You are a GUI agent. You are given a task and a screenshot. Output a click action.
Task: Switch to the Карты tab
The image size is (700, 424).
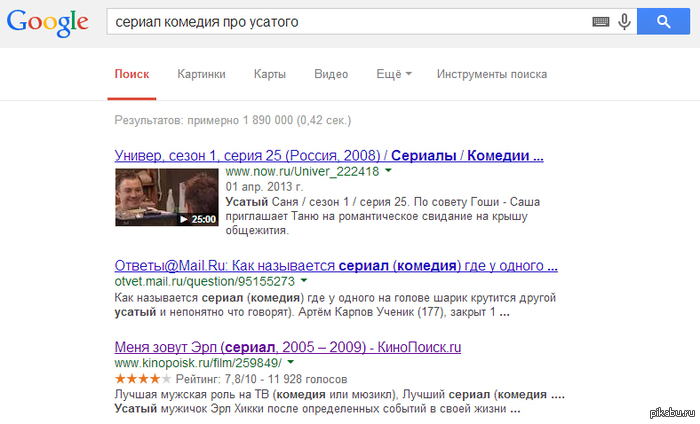point(270,74)
